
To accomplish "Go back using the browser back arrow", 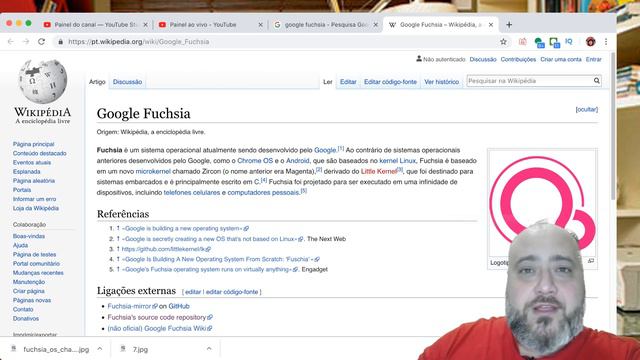I will 11,42.
